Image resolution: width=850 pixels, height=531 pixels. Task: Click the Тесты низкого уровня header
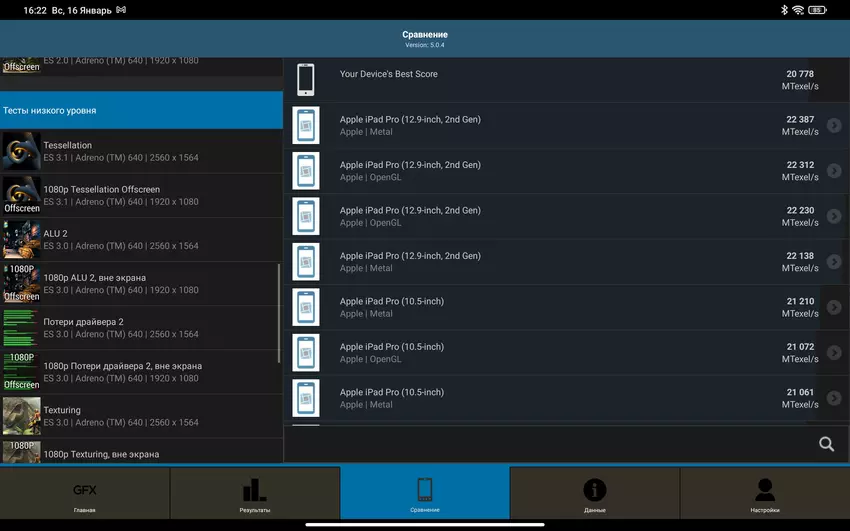[141, 110]
